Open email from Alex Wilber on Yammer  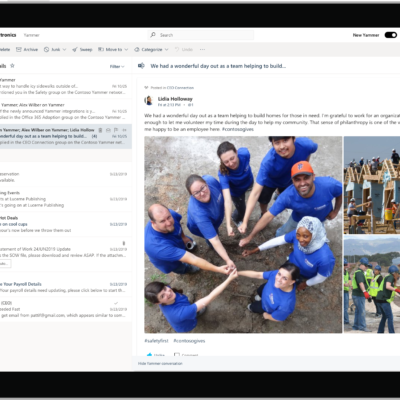coord(66,111)
